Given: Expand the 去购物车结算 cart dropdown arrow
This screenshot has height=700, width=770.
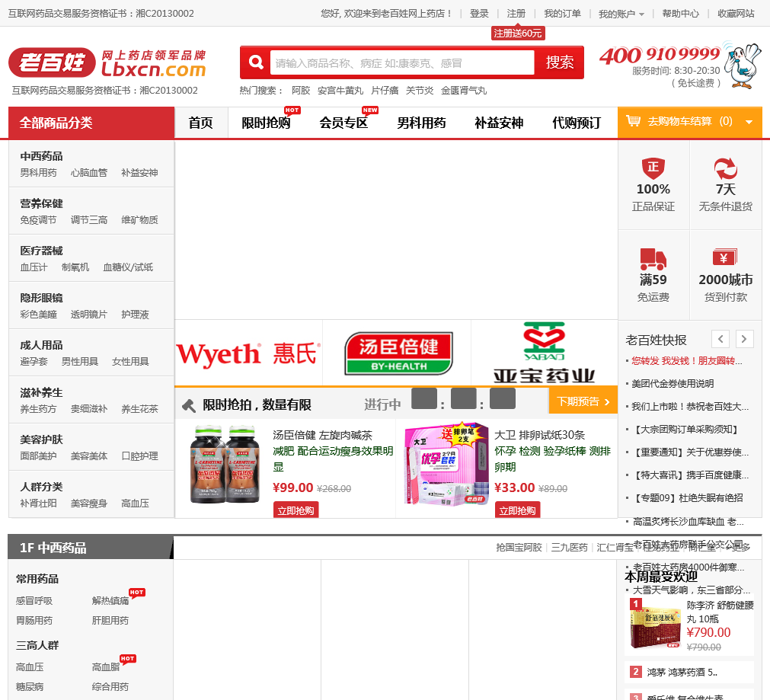Looking at the screenshot, I should pyautogui.click(x=749, y=122).
